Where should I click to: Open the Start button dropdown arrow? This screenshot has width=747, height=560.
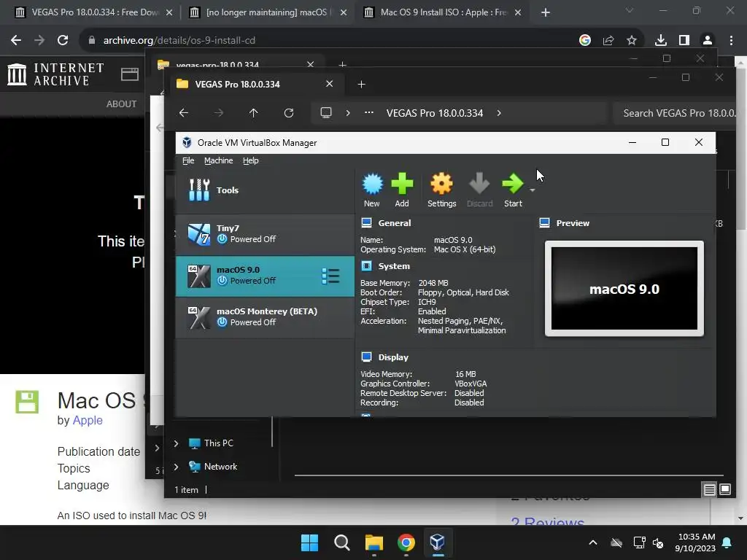pyautogui.click(x=532, y=190)
